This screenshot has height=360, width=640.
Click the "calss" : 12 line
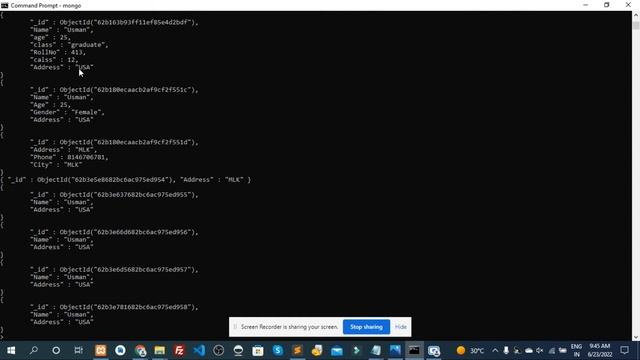54,60
